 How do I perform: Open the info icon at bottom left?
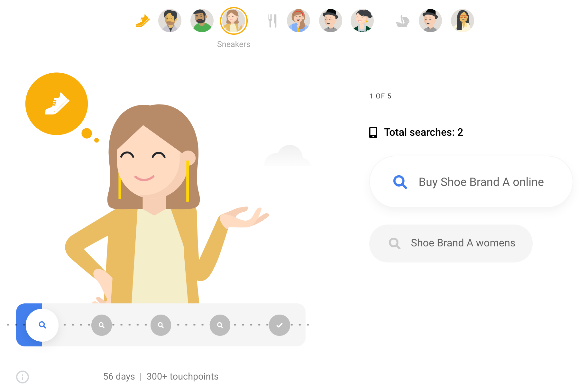coord(23,377)
